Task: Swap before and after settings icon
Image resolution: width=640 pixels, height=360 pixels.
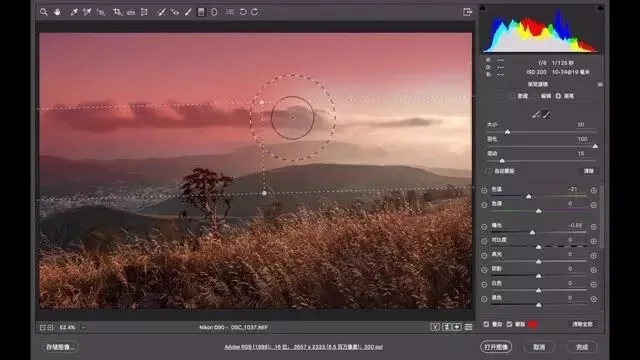Action: (x=447, y=327)
